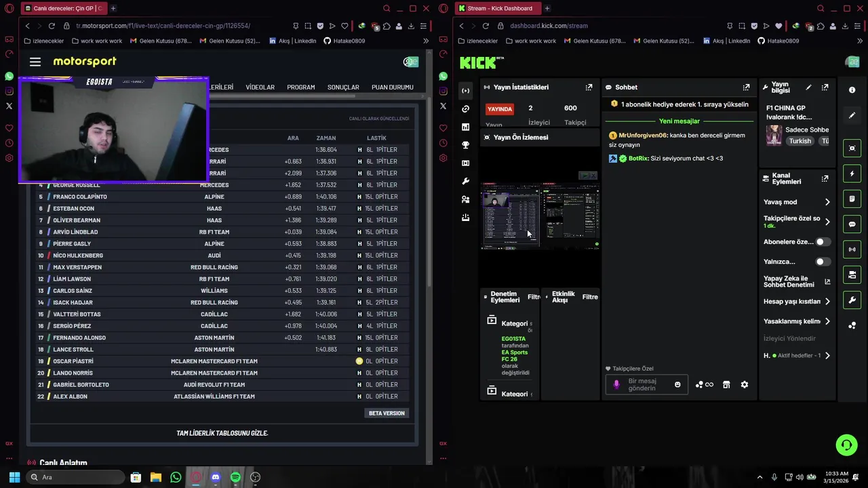
Task: Click the info icon in Kick right rail
Action: pos(852,89)
